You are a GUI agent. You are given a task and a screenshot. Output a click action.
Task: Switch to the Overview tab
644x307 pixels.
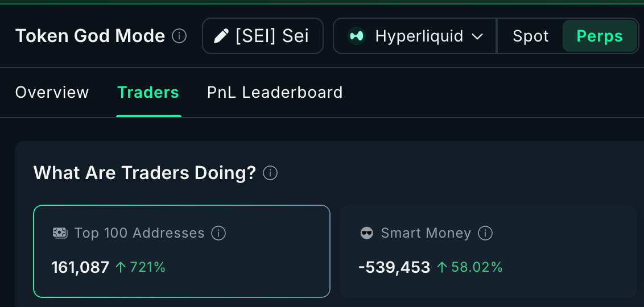point(52,93)
